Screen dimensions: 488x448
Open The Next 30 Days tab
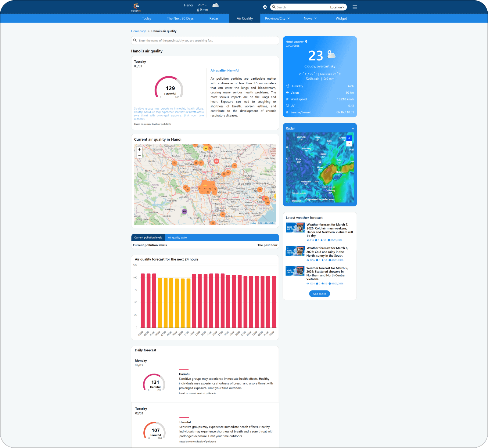[x=180, y=18]
